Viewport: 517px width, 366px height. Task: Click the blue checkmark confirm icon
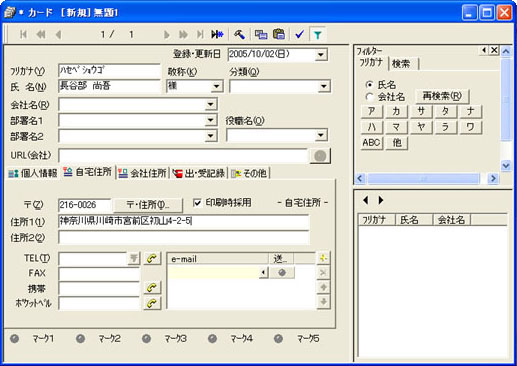click(299, 34)
